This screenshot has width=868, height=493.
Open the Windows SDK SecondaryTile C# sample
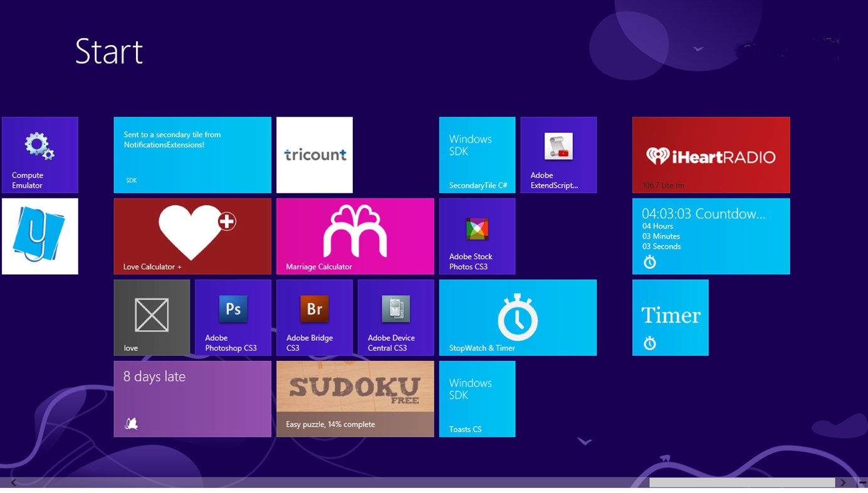point(476,154)
